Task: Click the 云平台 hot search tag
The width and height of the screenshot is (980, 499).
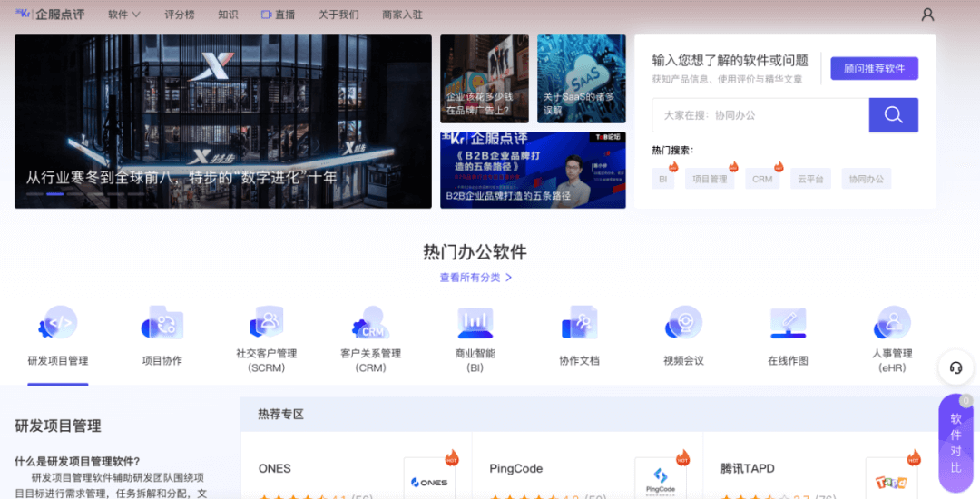Action: point(810,179)
